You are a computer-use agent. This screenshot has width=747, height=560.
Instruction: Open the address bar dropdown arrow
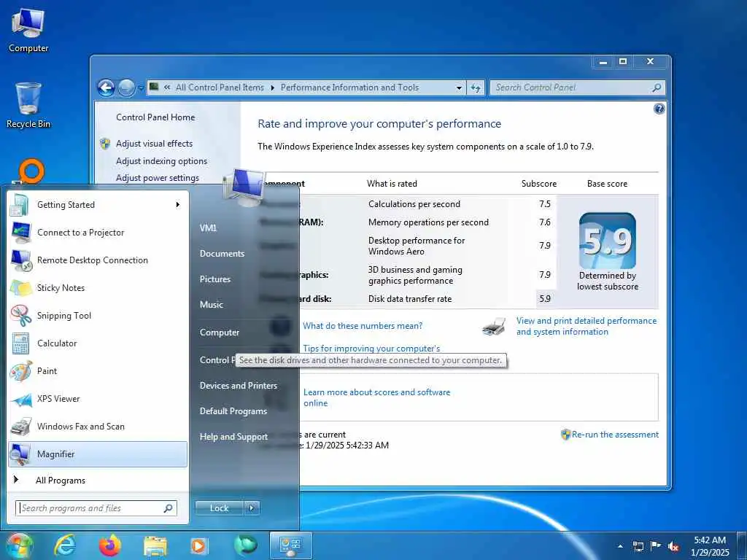(459, 87)
